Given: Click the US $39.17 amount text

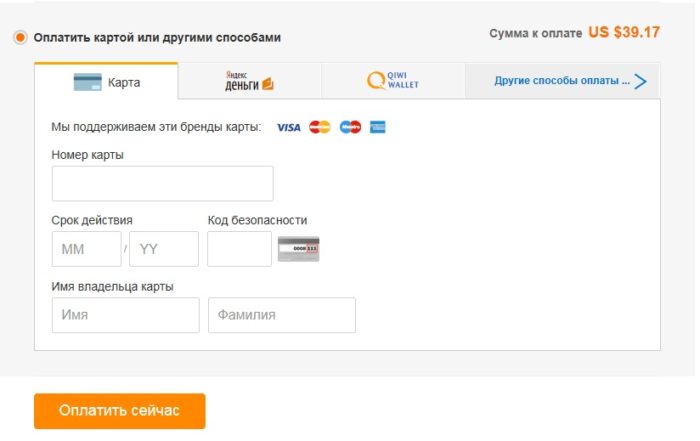Looking at the screenshot, I should (x=624, y=32).
